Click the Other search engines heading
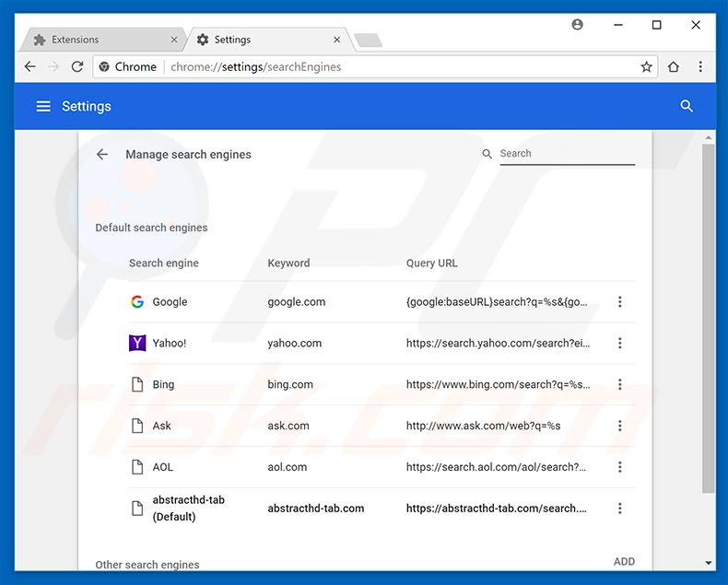This screenshot has width=728, height=585. click(147, 565)
